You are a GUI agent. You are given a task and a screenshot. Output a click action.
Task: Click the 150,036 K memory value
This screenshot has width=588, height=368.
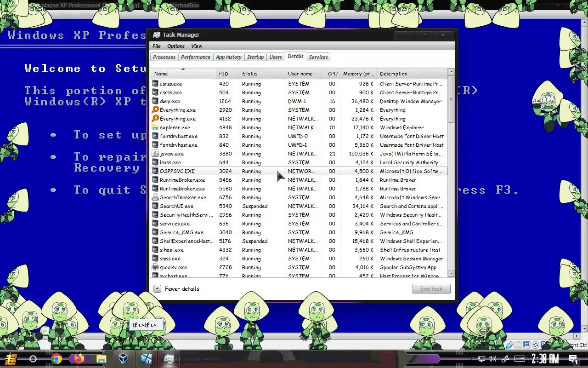[361, 154]
